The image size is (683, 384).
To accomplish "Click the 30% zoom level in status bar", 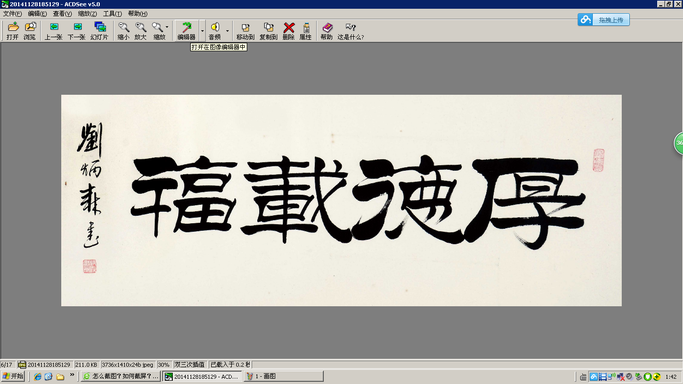I will pos(163,364).
